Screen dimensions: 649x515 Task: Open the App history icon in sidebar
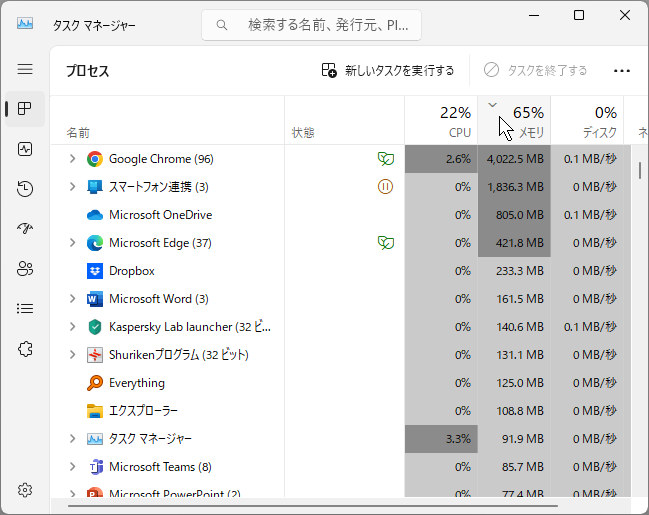pyautogui.click(x=25, y=189)
